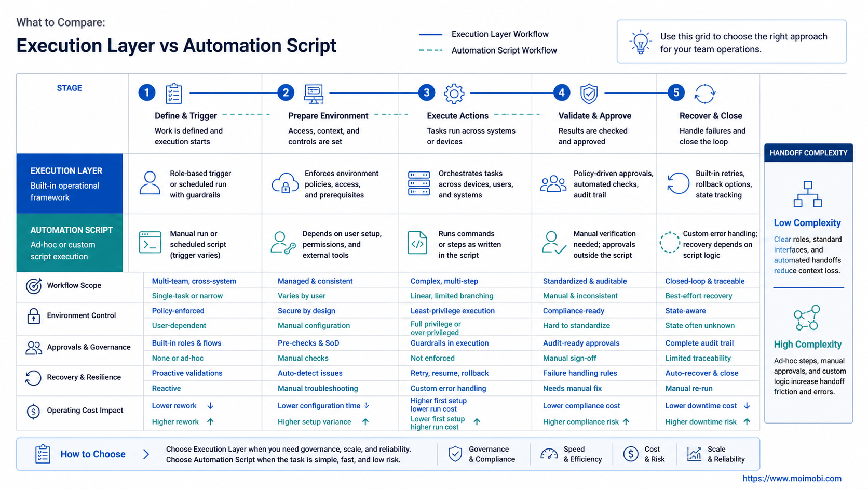Click the Lower compliance cost cell

pos(581,406)
